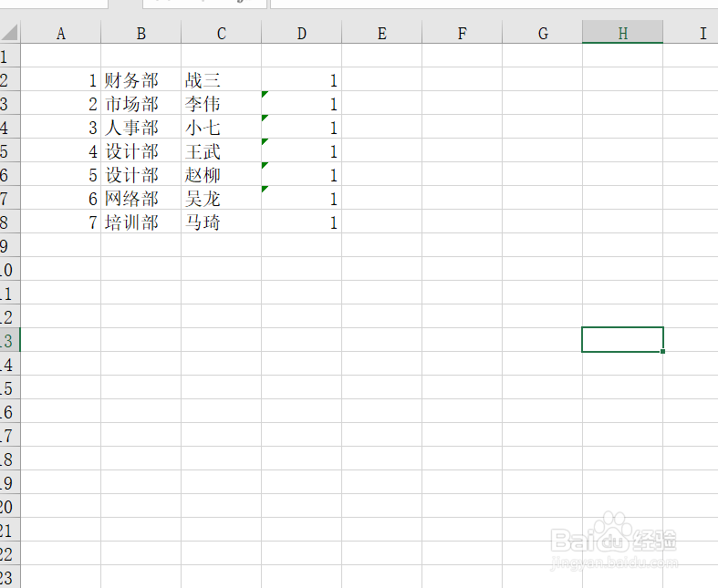Select column A header
This screenshot has width=718, height=588.
coord(61,33)
